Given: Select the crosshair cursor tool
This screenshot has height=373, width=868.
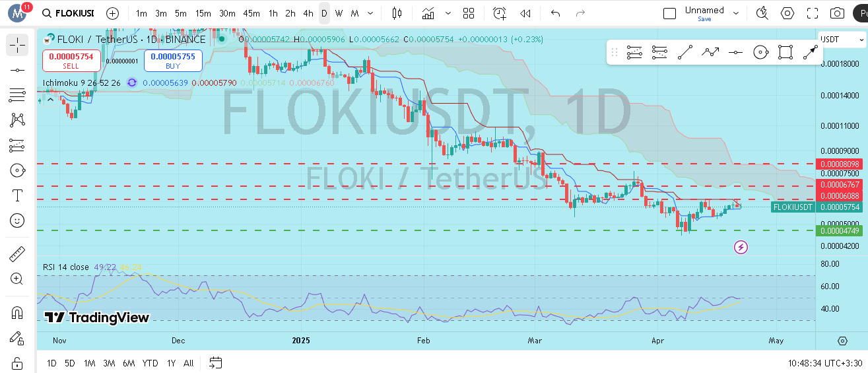Looking at the screenshot, I should click(x=17, y=45).
